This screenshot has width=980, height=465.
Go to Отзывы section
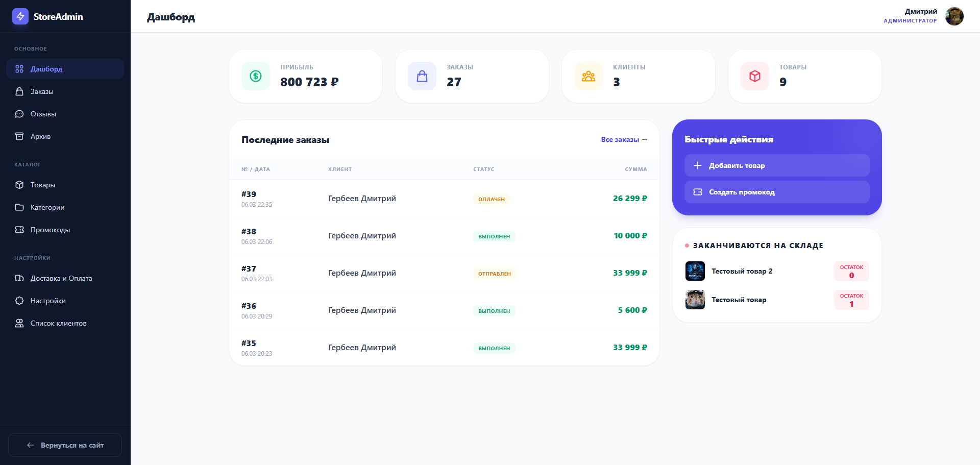pos(43,114)
